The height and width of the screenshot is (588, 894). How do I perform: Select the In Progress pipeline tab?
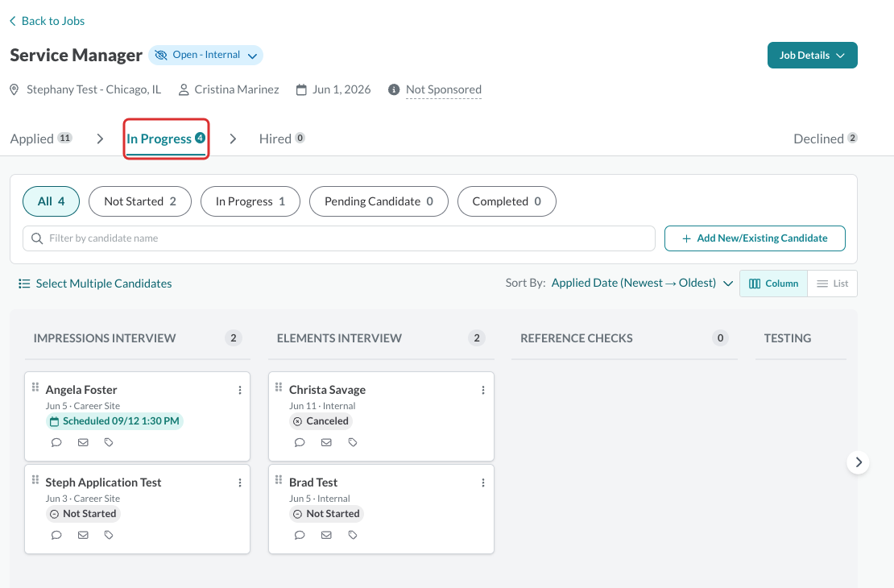pos(166,139)
